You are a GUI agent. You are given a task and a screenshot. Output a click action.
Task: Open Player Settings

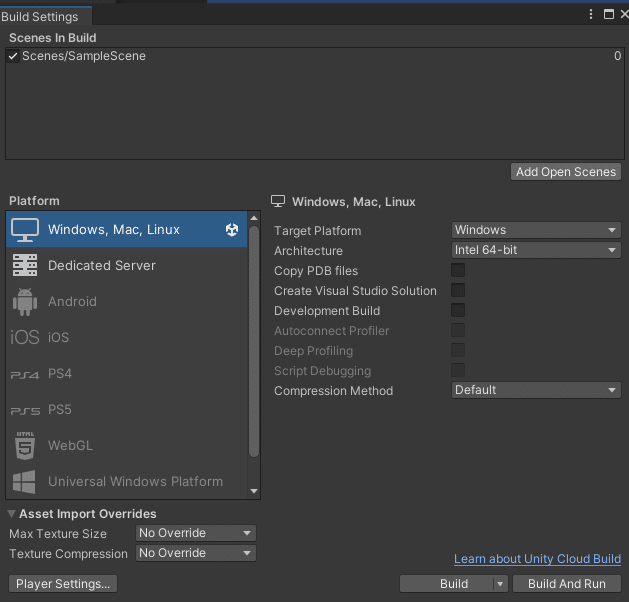coord(63,584)
